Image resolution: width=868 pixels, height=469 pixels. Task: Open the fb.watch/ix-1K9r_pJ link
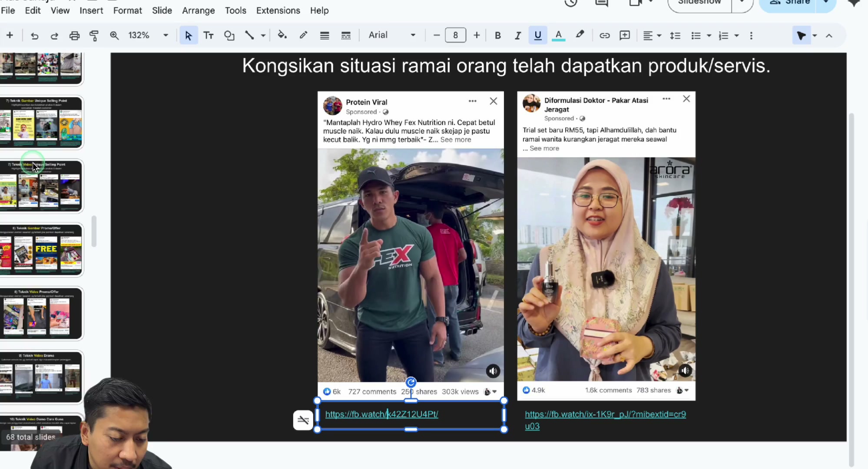tap(605, 420)
